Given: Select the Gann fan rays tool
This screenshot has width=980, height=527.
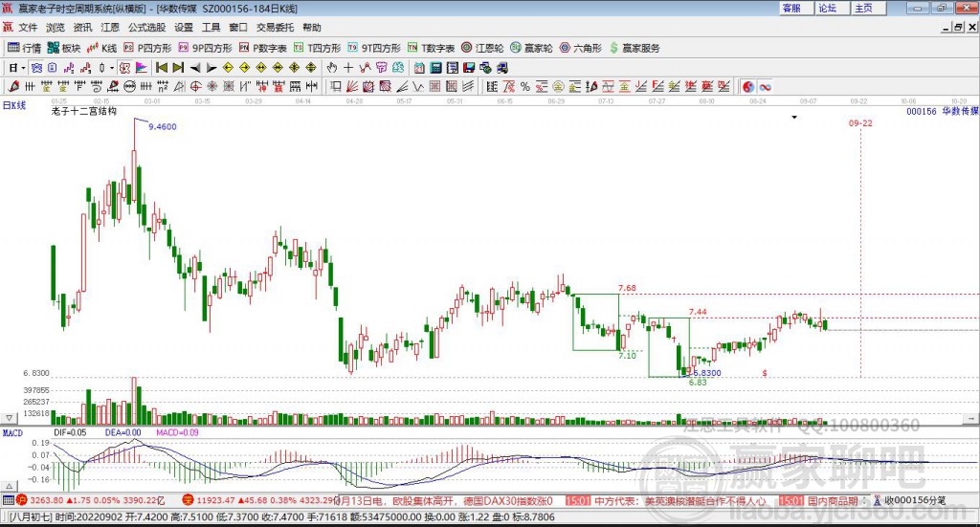Looking at the screenshot, I should point(352,87).
